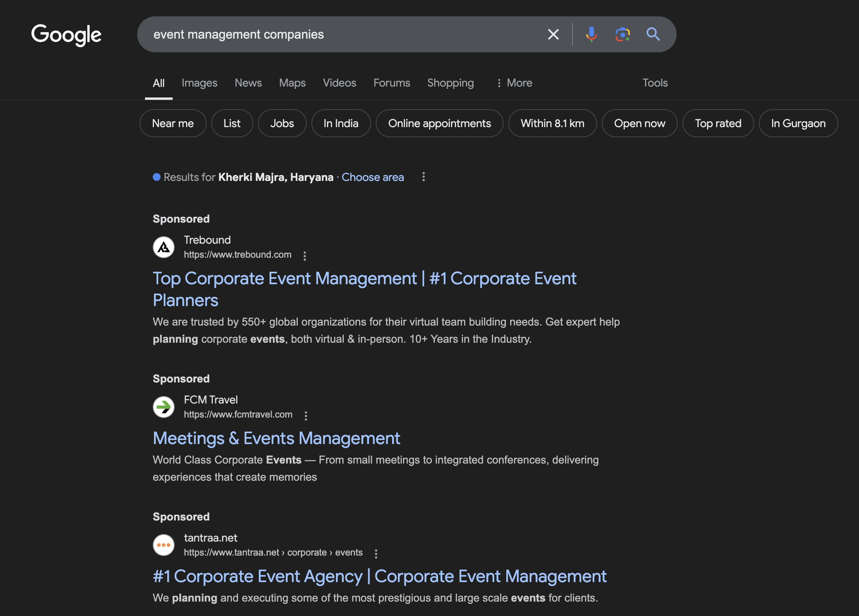The width and height of the screenshot is (859, 616).
Task: Click the Choose area link
Action: click(x=373, y=177)
